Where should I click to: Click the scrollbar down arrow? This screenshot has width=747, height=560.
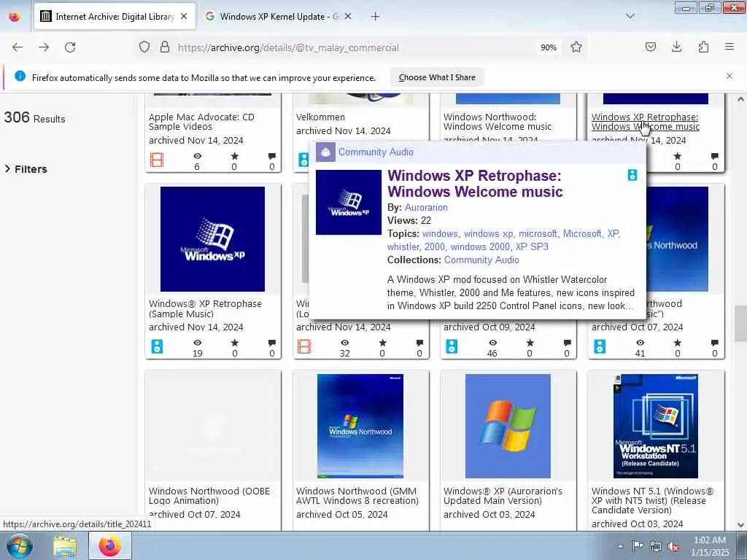tap(740, 525)
